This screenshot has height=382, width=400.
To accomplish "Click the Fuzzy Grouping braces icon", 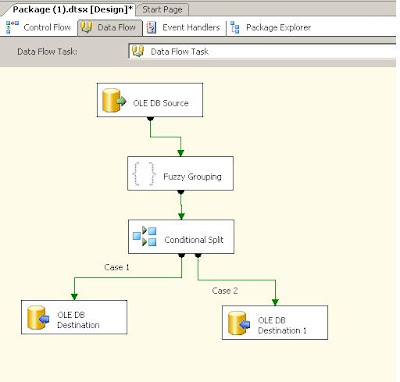I will (x=144, y=173).
